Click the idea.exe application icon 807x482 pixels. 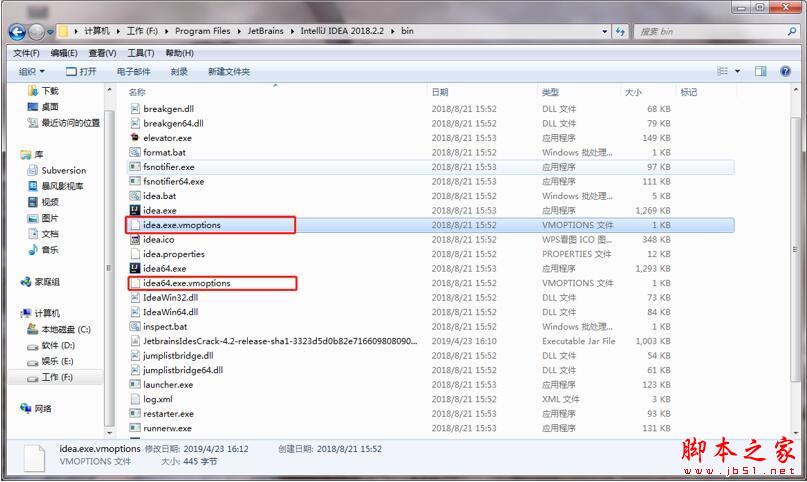[x=135, y=210]
